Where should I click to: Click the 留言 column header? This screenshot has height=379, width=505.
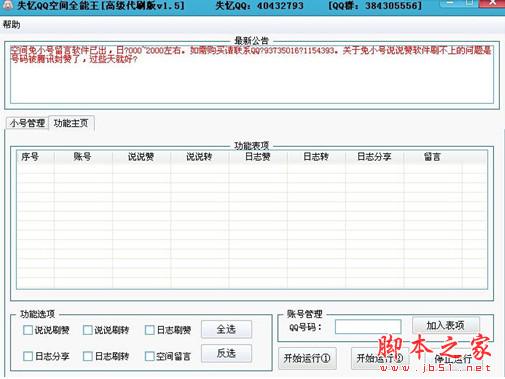coord(433,157)
